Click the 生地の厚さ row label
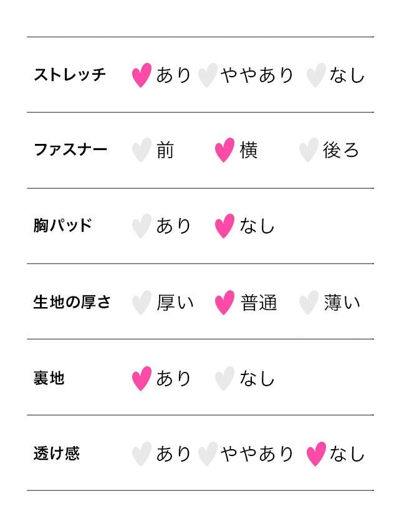Image resolution: width=399 pixels, height=532 pixels. point(72,302)
